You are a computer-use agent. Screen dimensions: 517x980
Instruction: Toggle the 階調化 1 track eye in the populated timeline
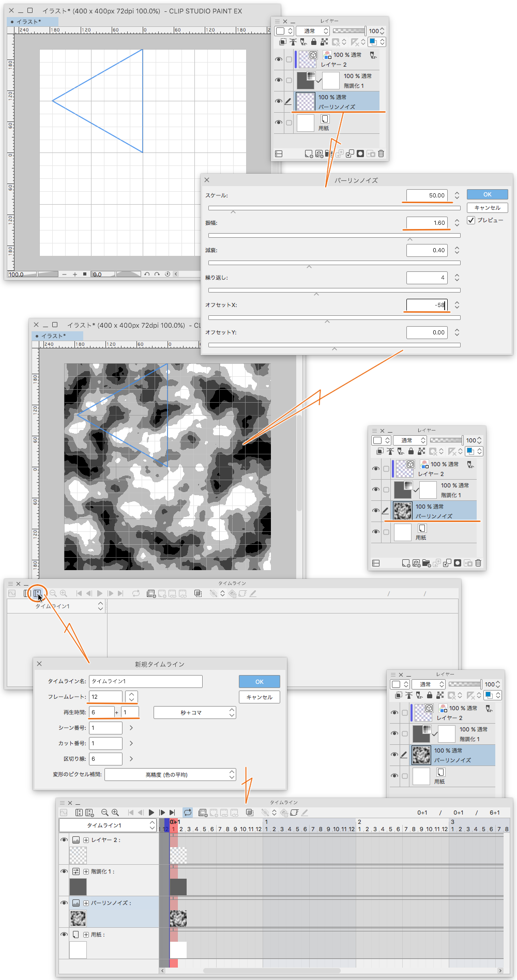click(64, 871)
